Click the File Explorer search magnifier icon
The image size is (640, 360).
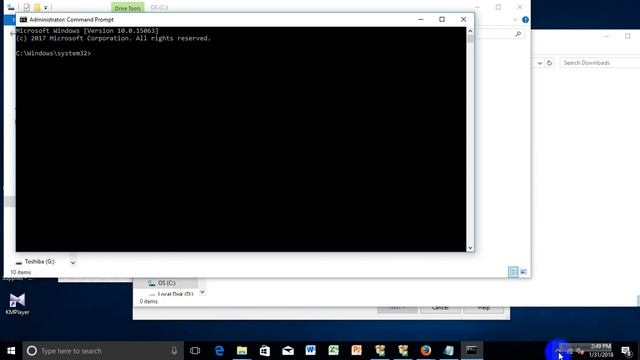click(518, 34)
